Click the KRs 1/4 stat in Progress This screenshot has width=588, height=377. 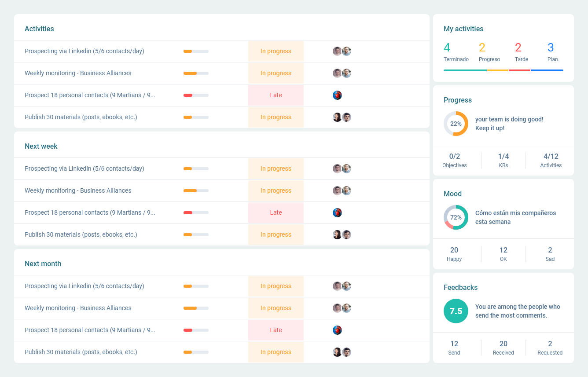[x=503, y=157]
